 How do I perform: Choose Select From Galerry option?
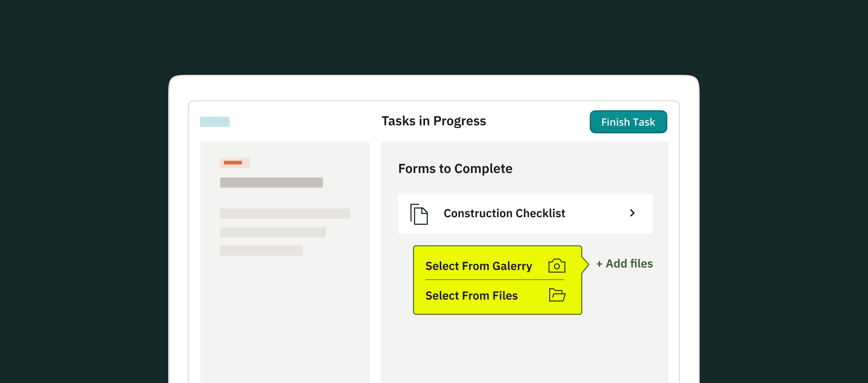click(x=479, y=266)
